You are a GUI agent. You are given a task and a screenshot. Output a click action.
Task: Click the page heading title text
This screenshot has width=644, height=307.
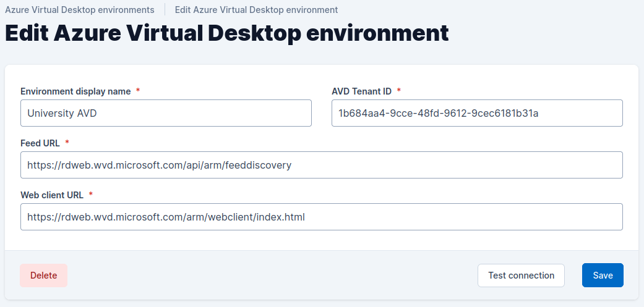(226, 33)
